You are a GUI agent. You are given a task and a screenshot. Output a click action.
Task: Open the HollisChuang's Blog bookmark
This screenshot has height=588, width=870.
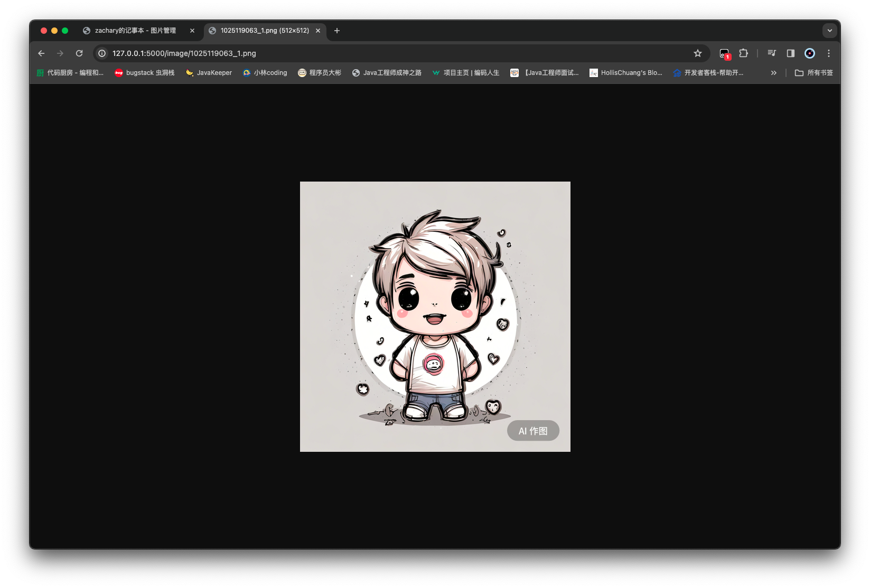click(626, 73)
